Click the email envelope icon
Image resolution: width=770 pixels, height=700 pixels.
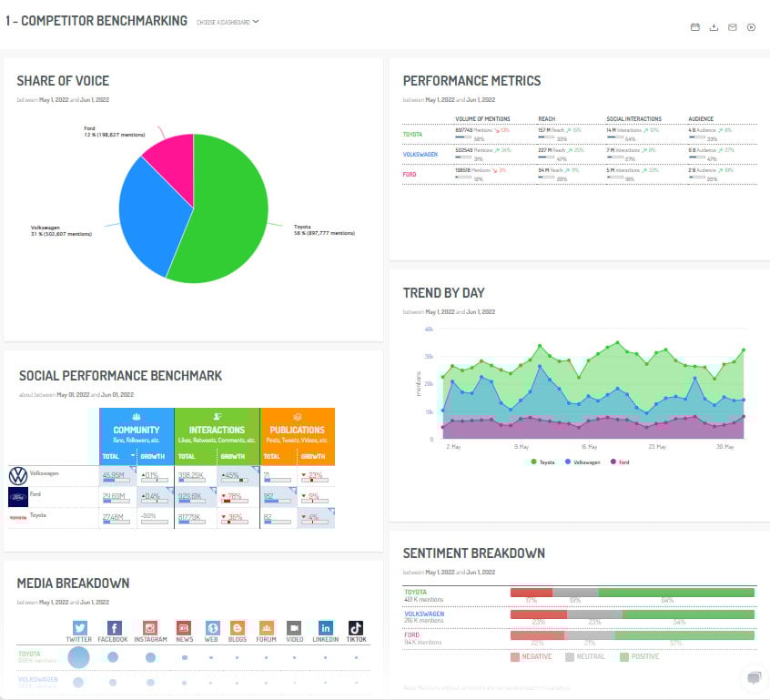tap(733, 27)
